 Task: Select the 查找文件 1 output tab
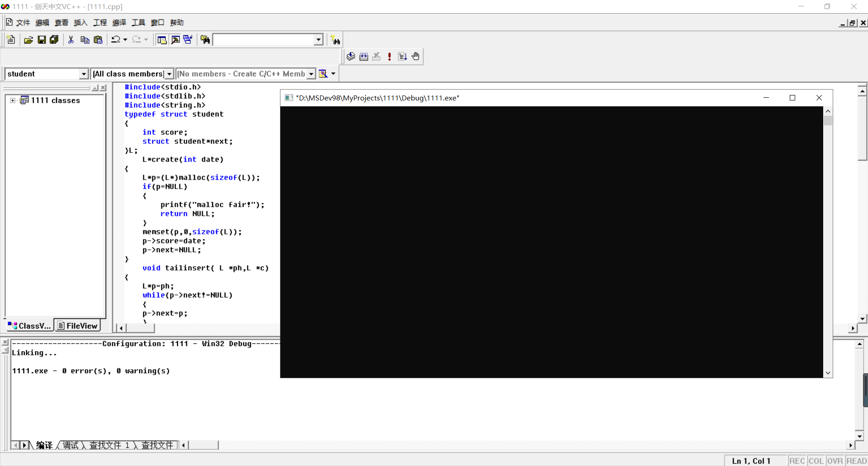109,445
